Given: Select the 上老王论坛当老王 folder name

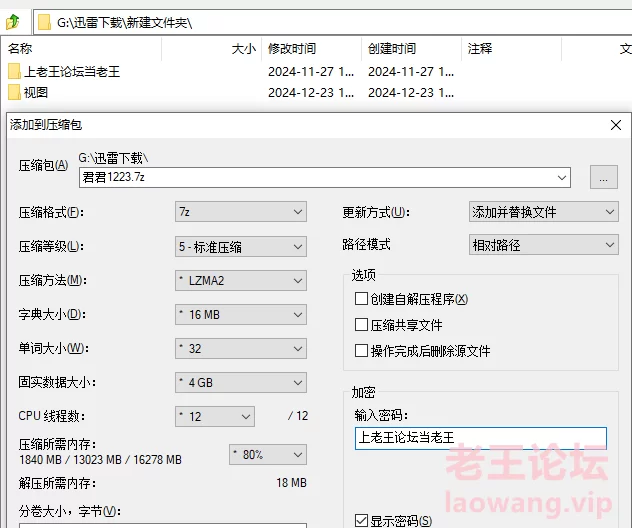Looking at the screenshot, I should [72, 72].
